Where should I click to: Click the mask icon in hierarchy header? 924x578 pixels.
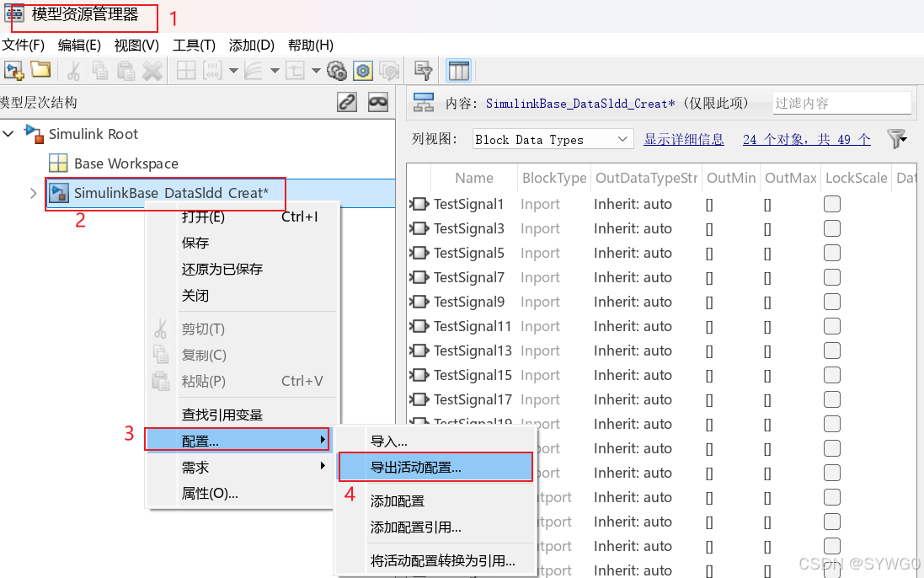coord(377,102)
